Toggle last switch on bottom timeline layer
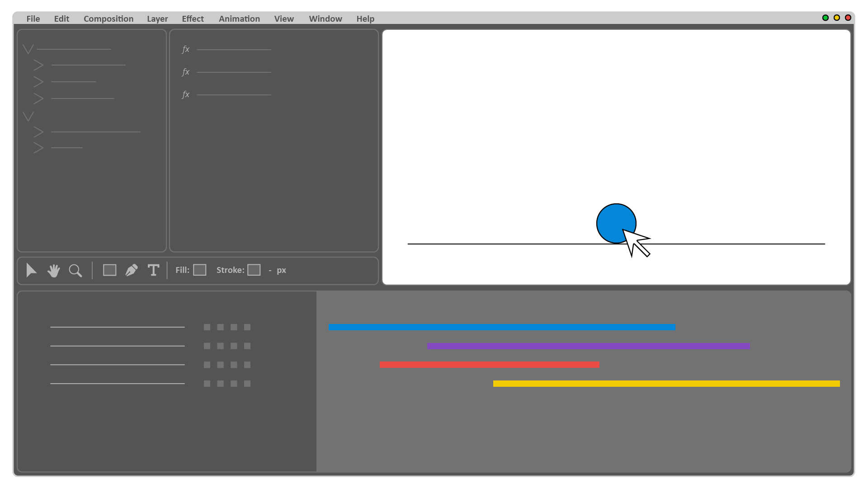The image size is (868, 488). [247, 384]
